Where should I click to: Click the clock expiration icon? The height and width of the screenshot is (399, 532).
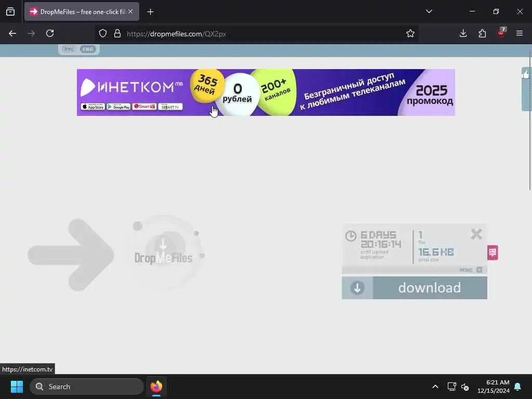(x=351, y=236)
